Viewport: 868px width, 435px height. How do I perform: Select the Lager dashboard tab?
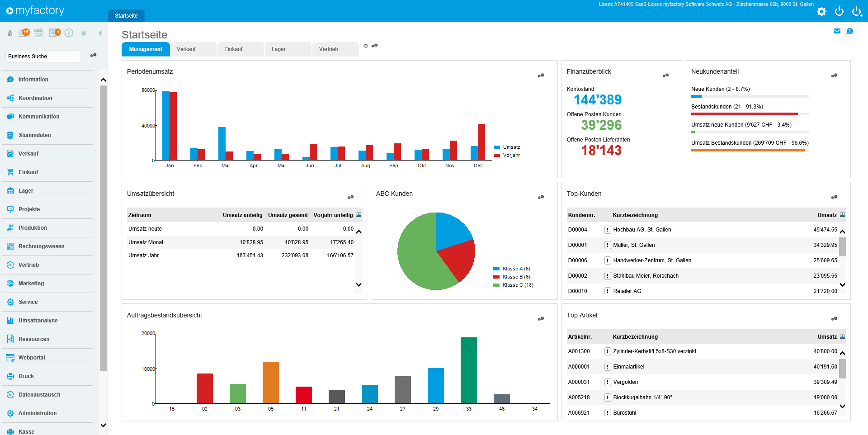tap(288, 49)
